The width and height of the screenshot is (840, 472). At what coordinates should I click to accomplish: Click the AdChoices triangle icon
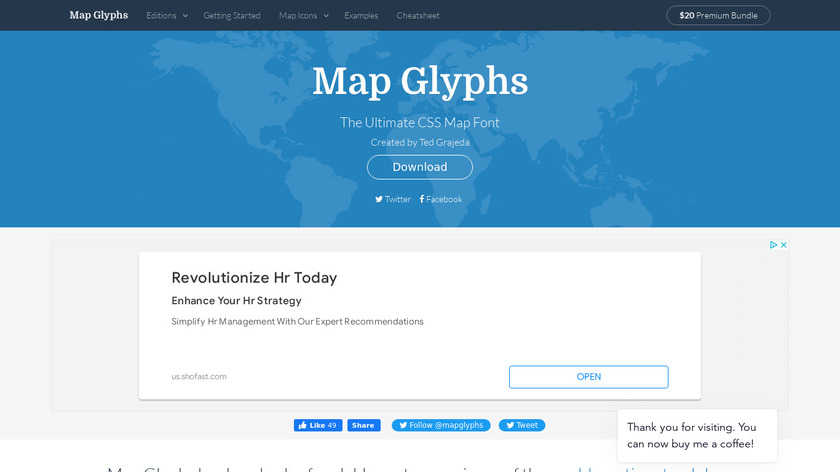[773, 245]
